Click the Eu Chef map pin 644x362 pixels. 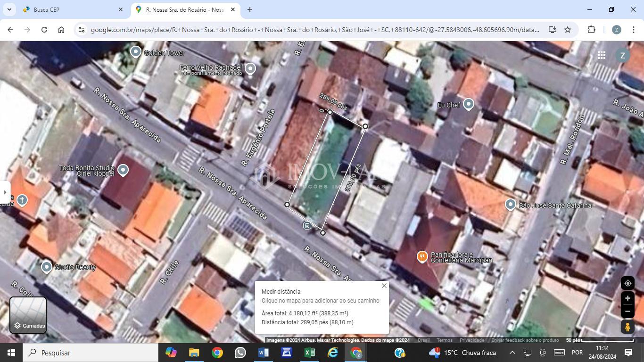tap(468, 104)
